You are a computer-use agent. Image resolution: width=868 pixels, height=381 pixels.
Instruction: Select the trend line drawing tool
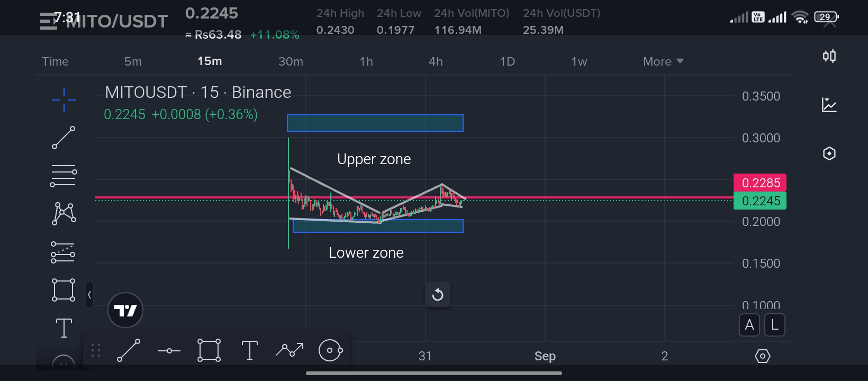pos(64,138)
